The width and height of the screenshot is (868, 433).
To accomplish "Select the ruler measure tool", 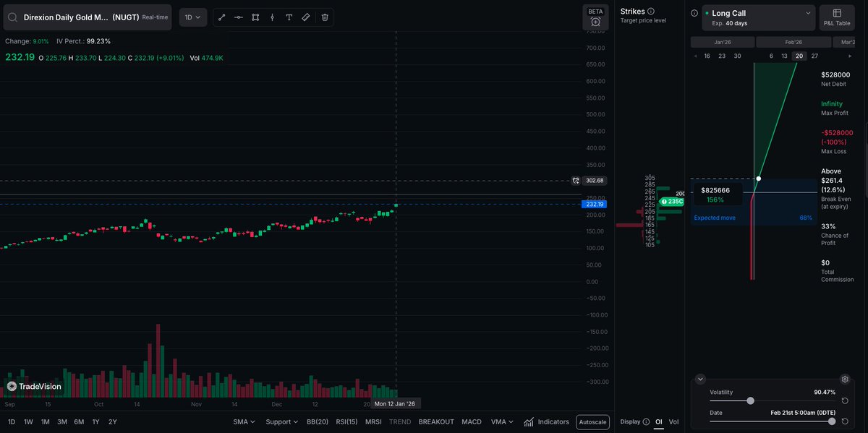I will tap(306, 17).
